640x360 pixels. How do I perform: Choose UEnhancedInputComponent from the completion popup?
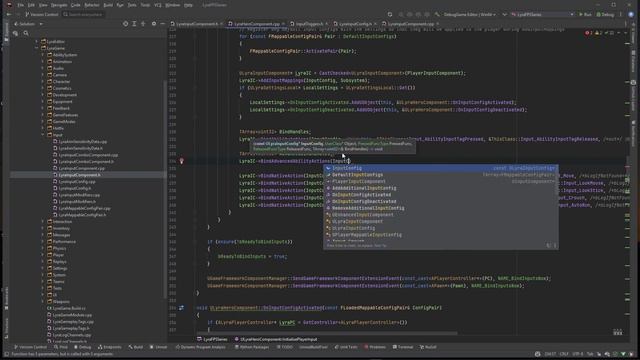441,215
